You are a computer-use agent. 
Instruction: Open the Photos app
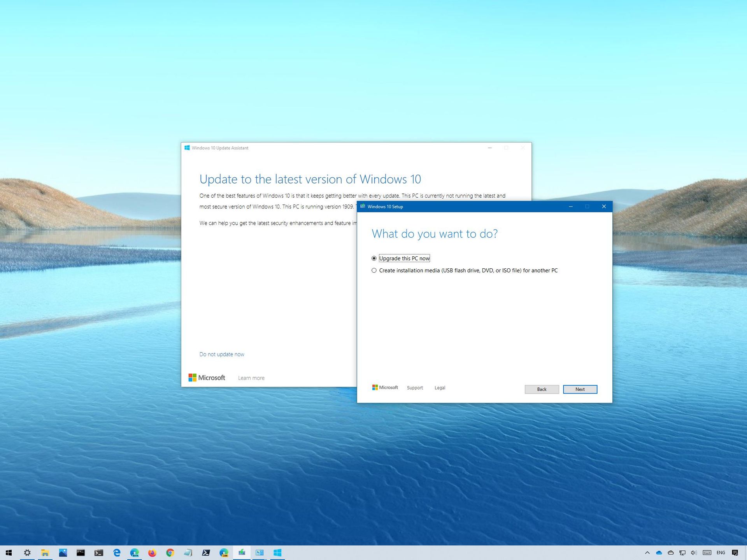point(63,553)
